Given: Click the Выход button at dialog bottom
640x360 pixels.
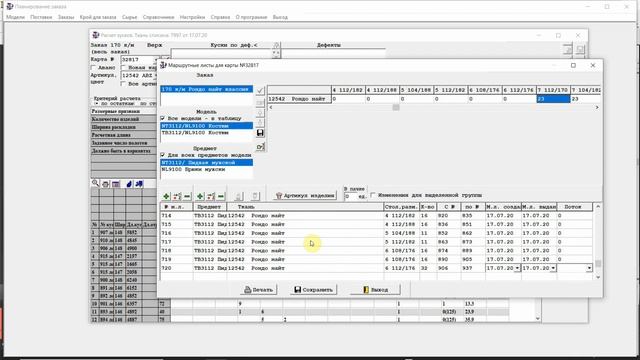Looking at the screenshot, I should 376,290.
